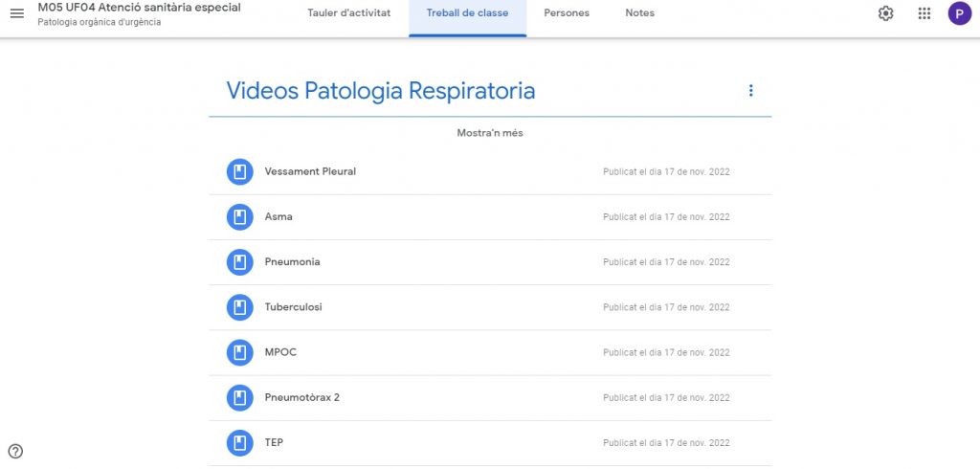Click the Asma material icon
The height and width of the screenshot is (469, 980).
[x=239, y=217]
